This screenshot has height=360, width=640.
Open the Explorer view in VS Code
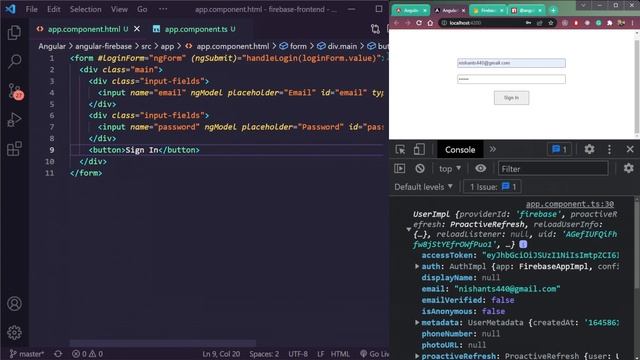point(14,32)
